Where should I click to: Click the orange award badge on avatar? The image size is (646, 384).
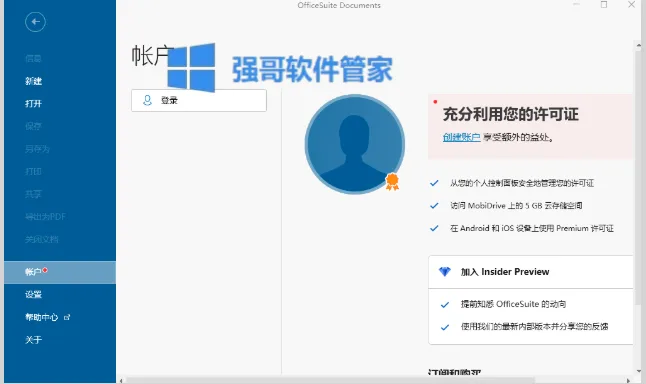pyautogui.click(x=392, y=182)
